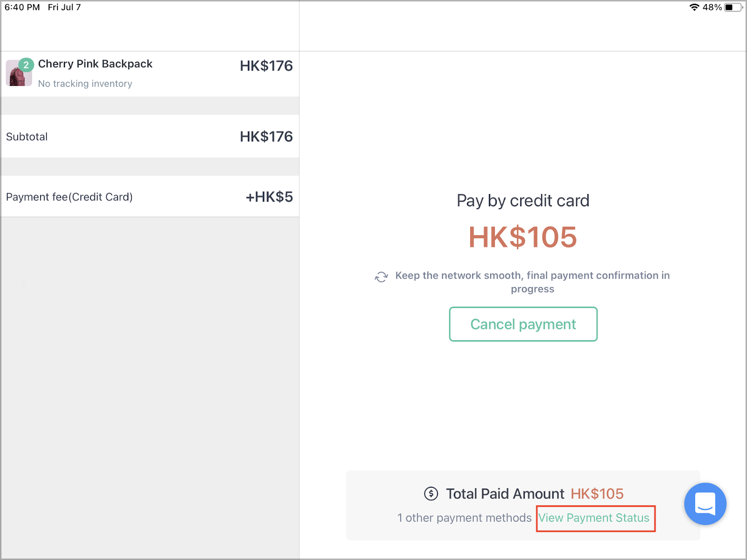
Task: Click the HK$176 item price
Action: click(266, 66)
